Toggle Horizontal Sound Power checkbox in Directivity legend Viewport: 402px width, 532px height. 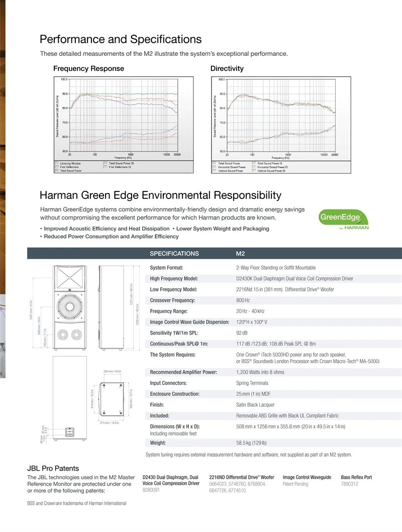[x=214, y=167]
